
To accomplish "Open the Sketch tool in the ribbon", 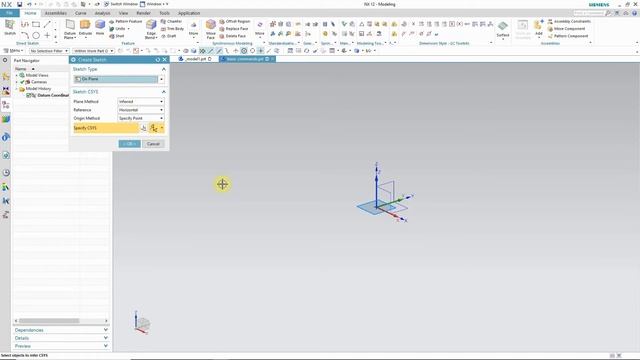I will [10, 27].
